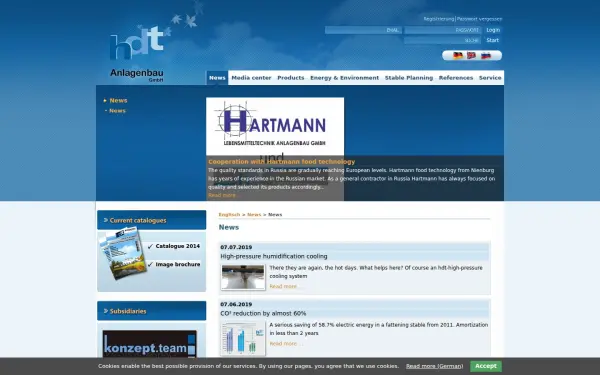
Task: Open the konzept.team subsidiary logo
Action: pyautogui.click(x=150, y=344)
